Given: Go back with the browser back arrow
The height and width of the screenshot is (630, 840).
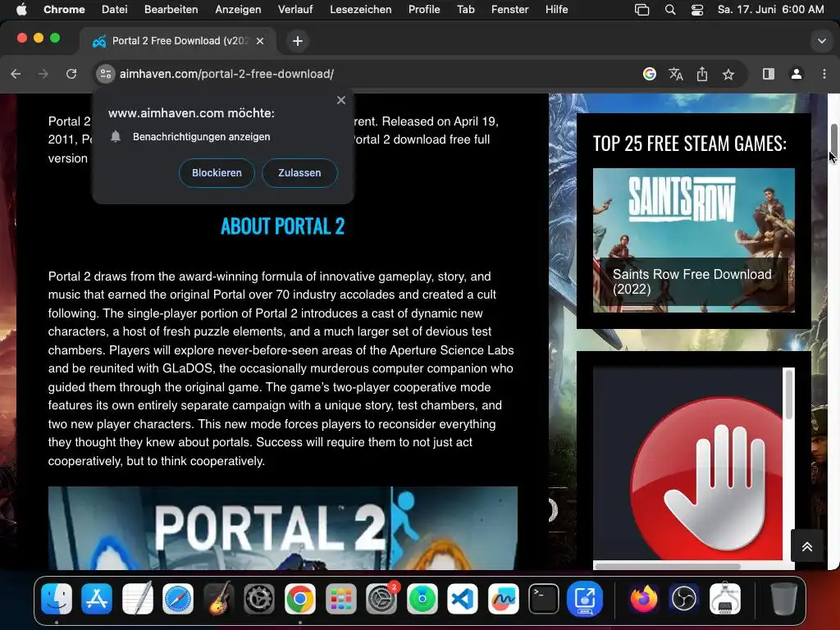Looking at the screenshot, I should [x=16, y=74].
